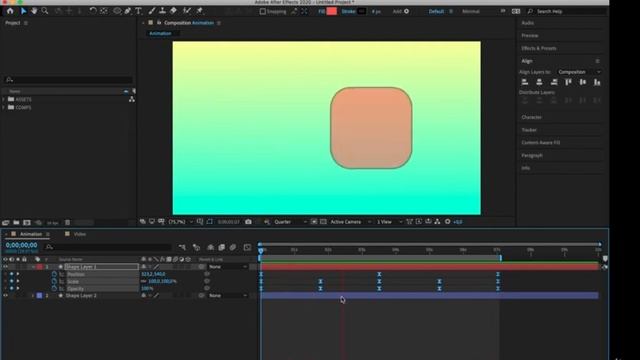The width and height of the screenshot is (640, 360).
Task: Select the Ellipse shape tool
Action: (117, 11)
